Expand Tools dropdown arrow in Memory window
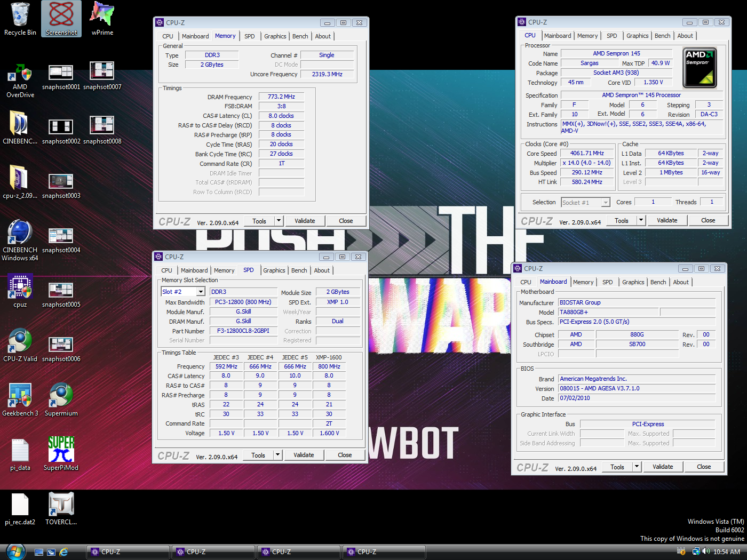 278,221
